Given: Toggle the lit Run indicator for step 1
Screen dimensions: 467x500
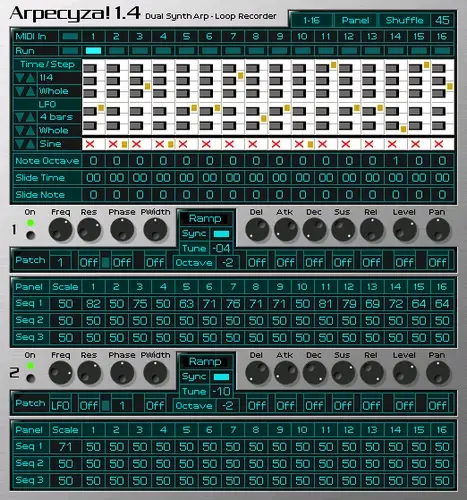Looking at the screenshot, I should 93,51.
